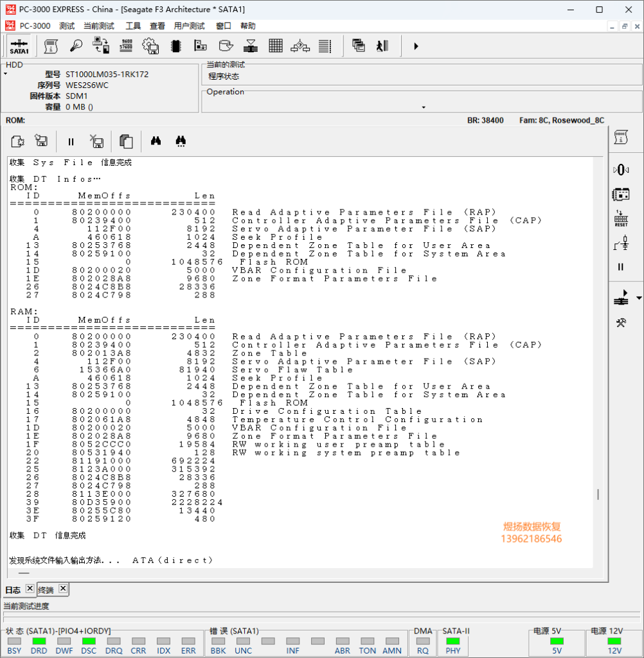Switch to the 终端 tab
Image resolution: width=644 pixels, height=658 pixels.
[x=46, y=590]
